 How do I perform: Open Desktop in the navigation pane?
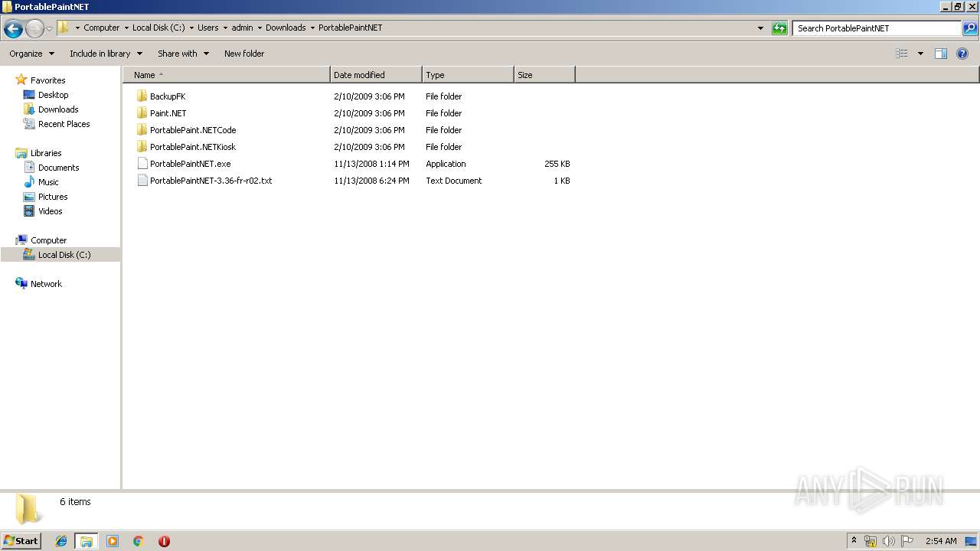[53, 95]
